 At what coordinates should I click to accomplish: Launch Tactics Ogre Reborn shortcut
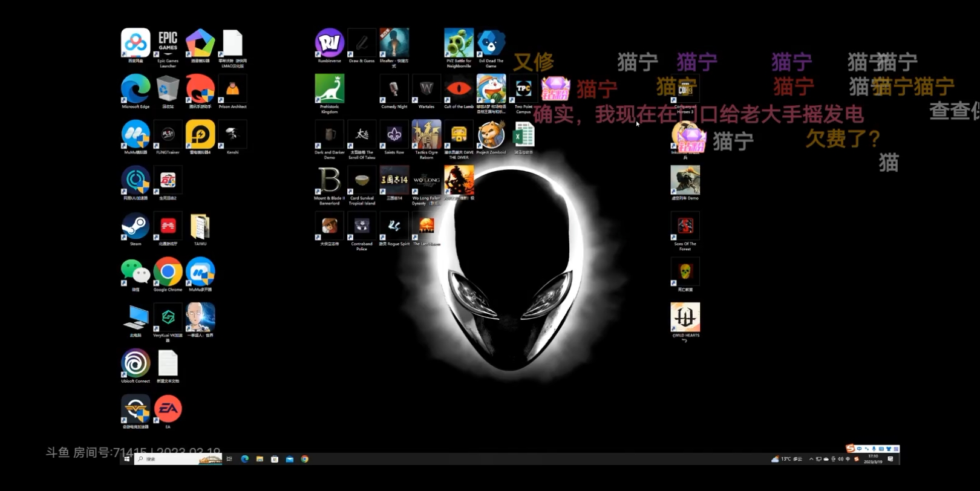[x=426, y=140]
